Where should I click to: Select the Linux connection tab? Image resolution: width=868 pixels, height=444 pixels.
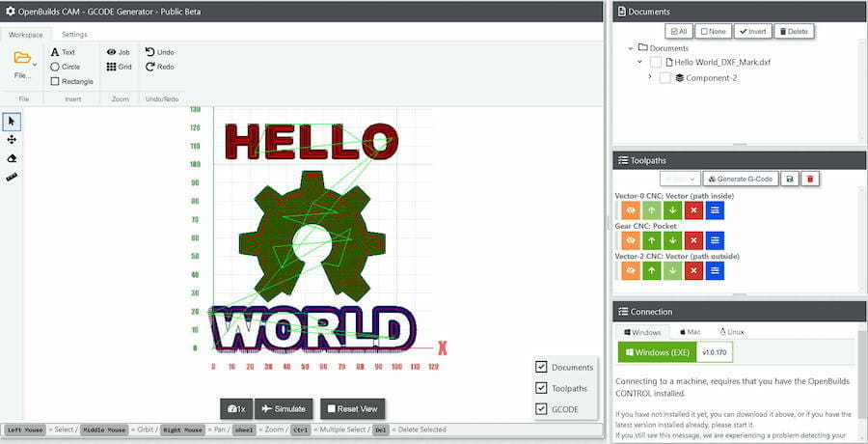tap(731, 332)
